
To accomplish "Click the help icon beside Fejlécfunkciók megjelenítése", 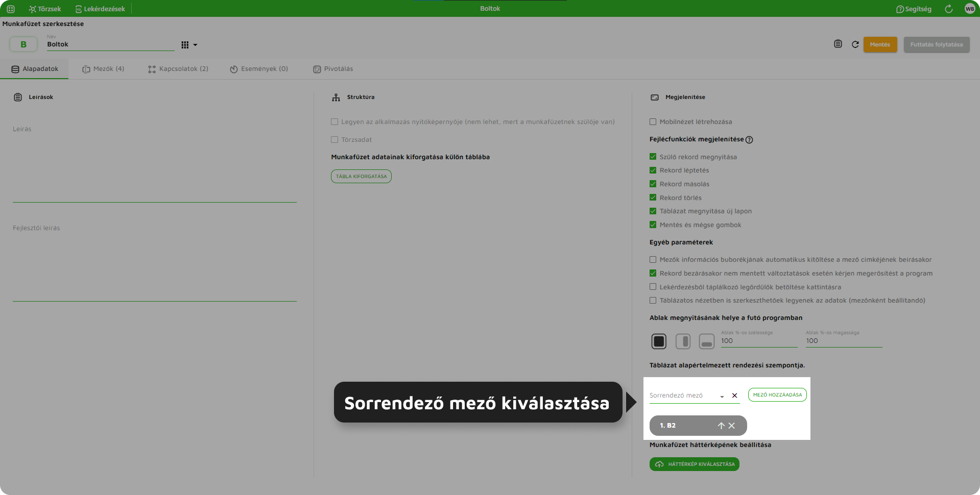I will click(749, 140).
